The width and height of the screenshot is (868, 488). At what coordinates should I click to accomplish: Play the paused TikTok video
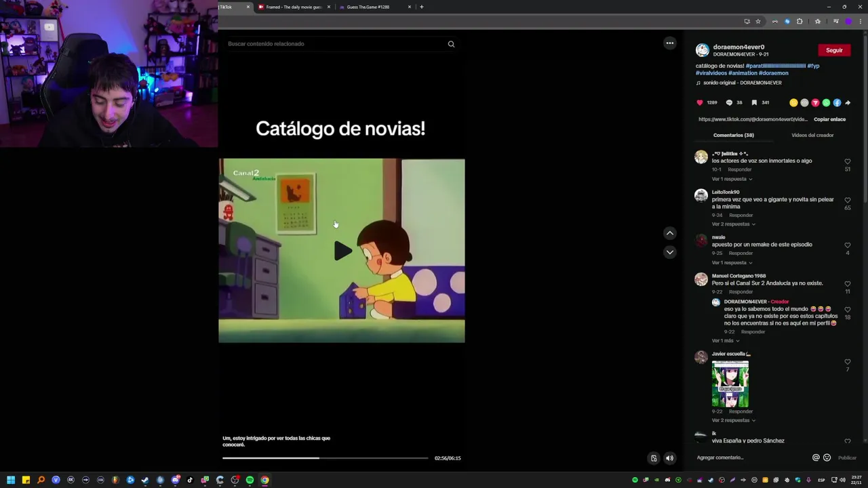point(342,251)
